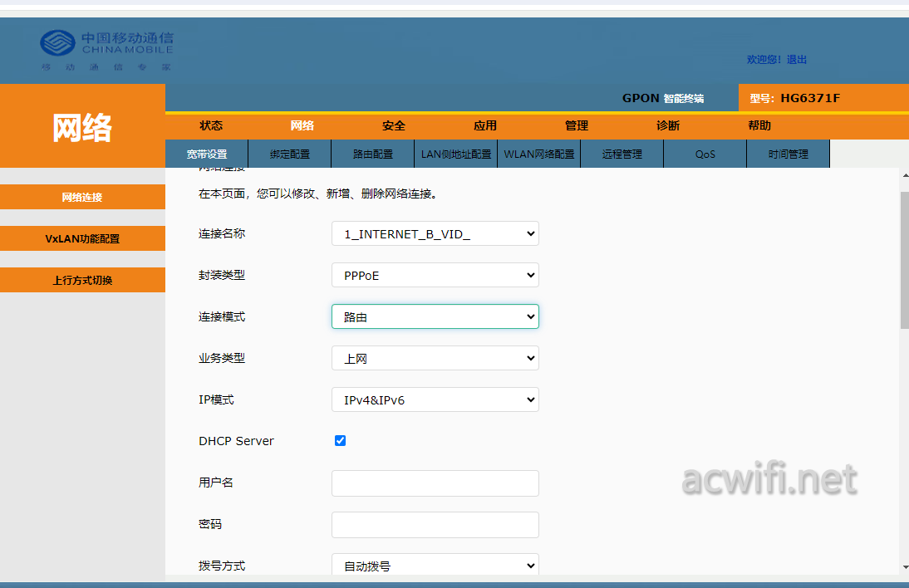Click the China Mobile logo
909x588 pixels.
pyautogui.click(x=106, y=51)
